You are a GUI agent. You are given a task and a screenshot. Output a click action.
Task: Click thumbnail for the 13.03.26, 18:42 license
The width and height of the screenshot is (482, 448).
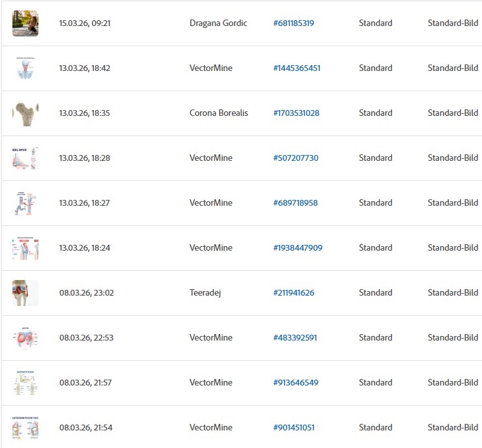click(25, 68)
